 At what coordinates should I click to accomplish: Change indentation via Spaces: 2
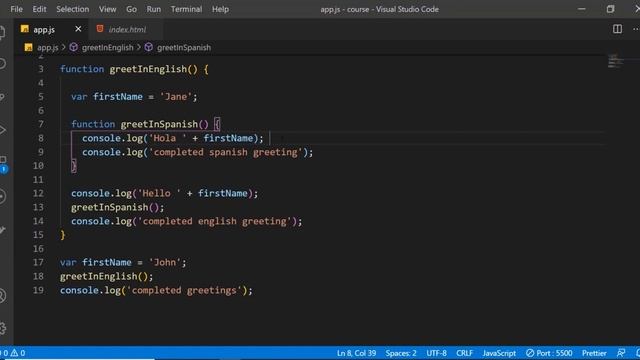[401, 353]
